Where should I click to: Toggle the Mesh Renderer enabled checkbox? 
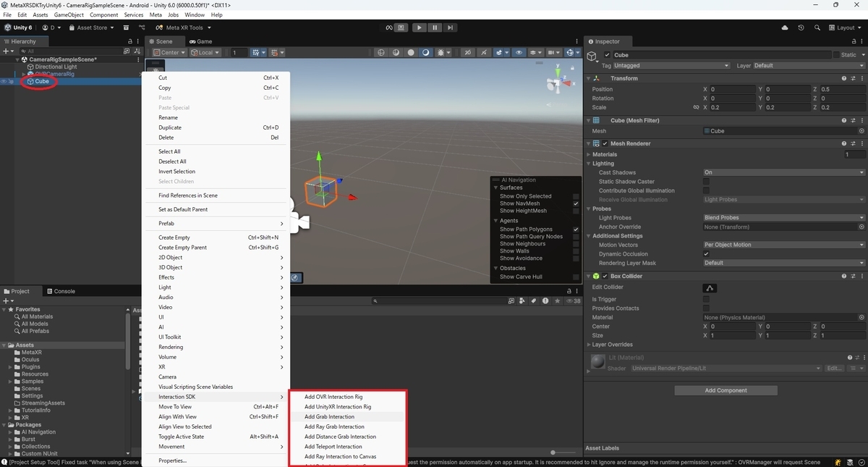pos(605,143)
